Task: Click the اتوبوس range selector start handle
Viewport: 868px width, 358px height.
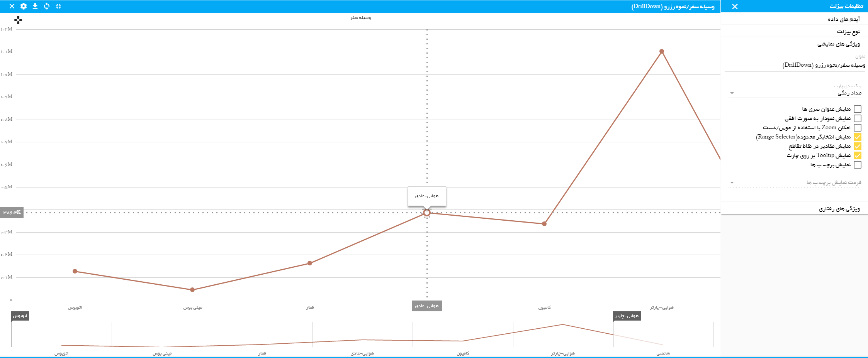Action: tap(20, 316)
